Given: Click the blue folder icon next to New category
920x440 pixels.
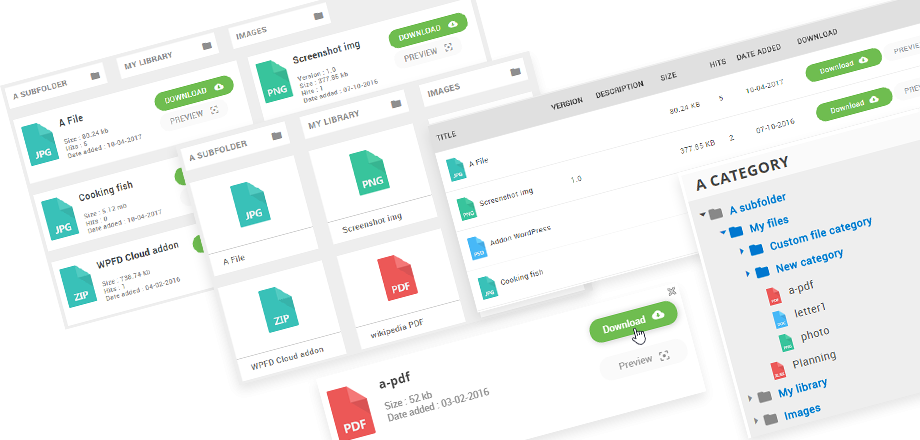Looking at the screenshot, I should [x=762, y=272].
